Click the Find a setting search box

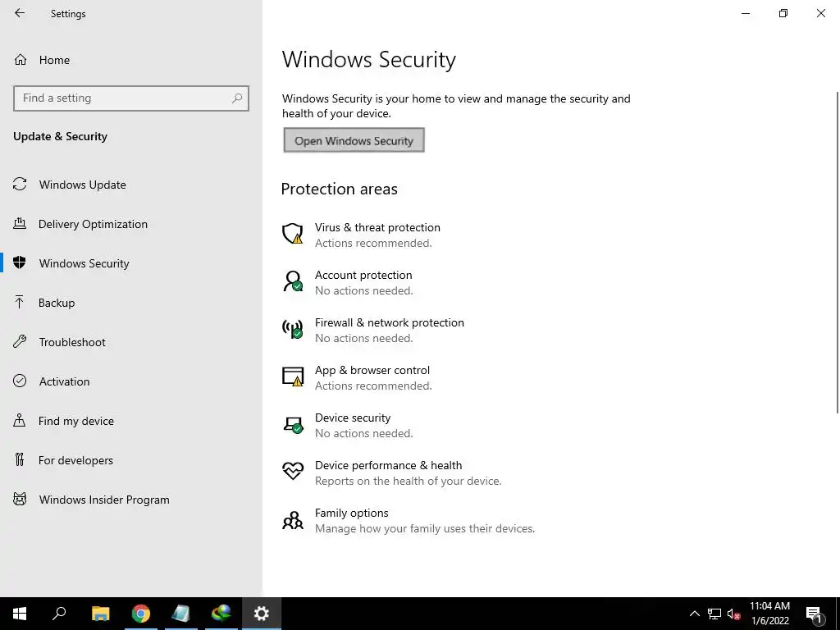point(131,98)
